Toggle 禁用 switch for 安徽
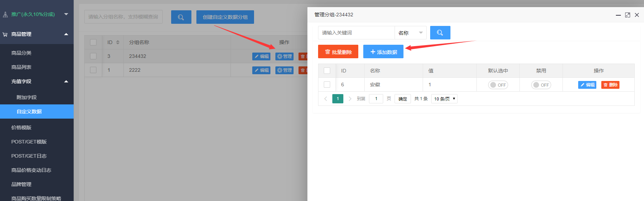The height and width of the screenshot is (201, 644). tap(541, 85)
